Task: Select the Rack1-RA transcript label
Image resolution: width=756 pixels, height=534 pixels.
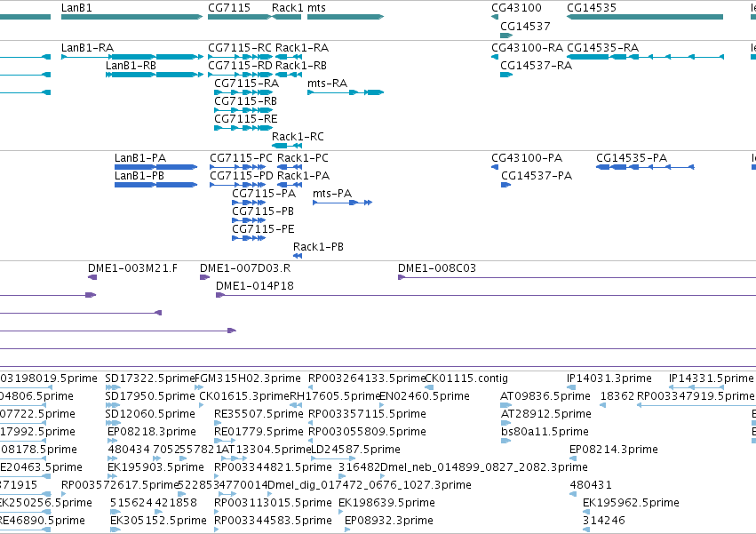Action: pos(302,48)
